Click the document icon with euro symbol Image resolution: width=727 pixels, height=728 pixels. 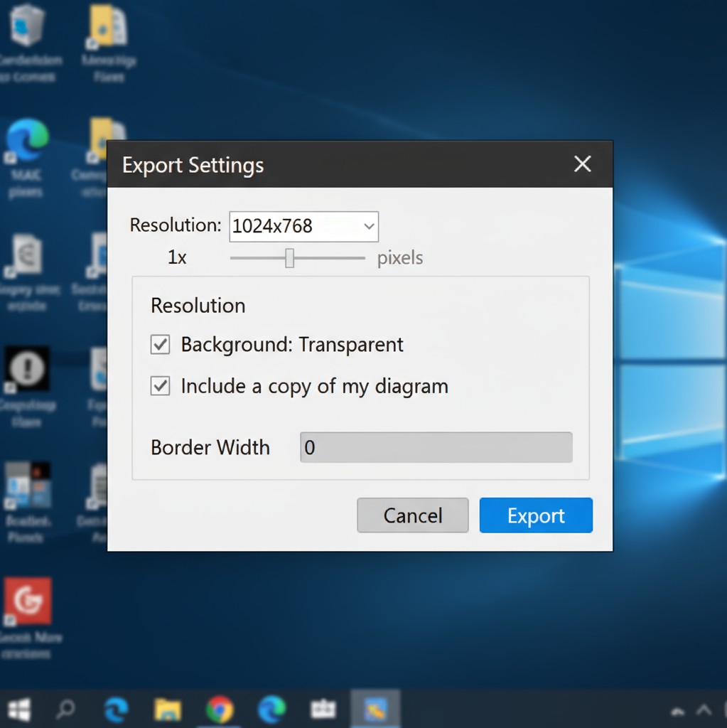(x=27, y=255)
